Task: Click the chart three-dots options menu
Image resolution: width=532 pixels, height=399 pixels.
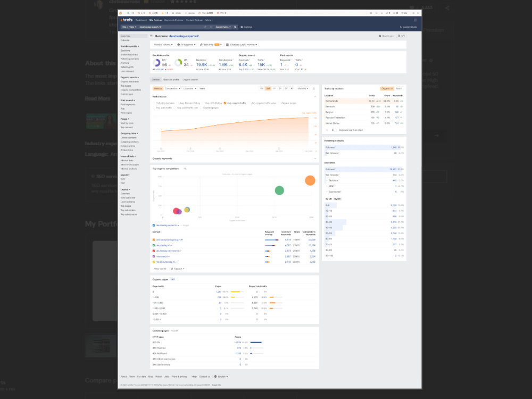Action: coord(314,88)
